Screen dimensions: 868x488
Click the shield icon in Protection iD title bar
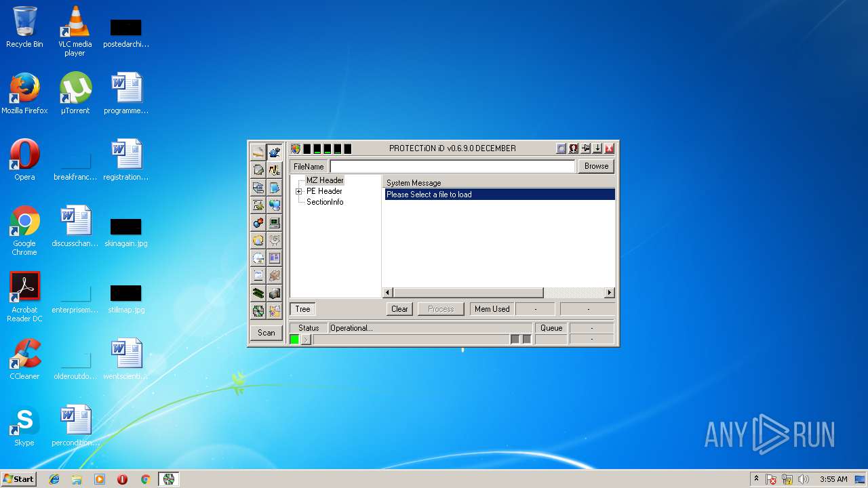(x=296, y=148)
